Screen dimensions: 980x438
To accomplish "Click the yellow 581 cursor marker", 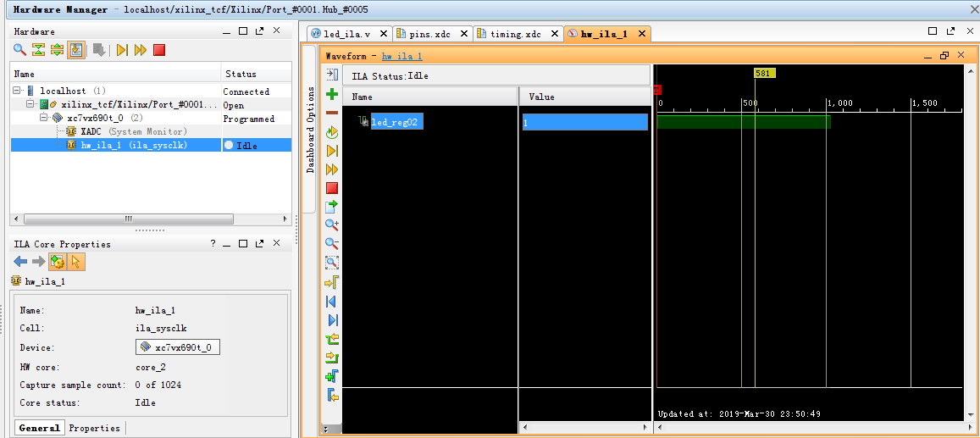I will pyautogui.click(x=765, y=73).
